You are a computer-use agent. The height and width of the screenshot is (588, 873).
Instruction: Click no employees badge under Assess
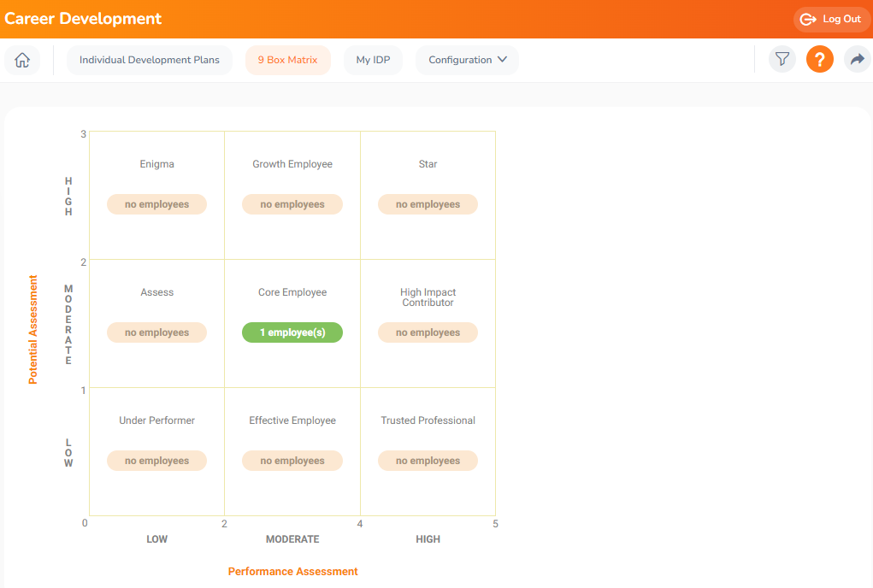point(157,332)
